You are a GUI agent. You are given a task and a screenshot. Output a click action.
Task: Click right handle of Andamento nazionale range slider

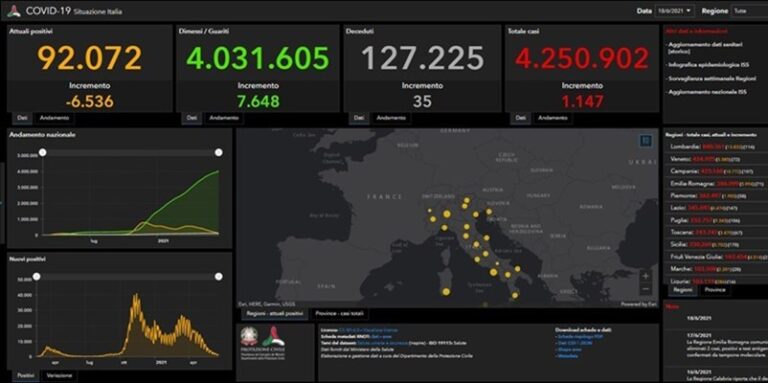pyautogui.click(x=218, y=153)
